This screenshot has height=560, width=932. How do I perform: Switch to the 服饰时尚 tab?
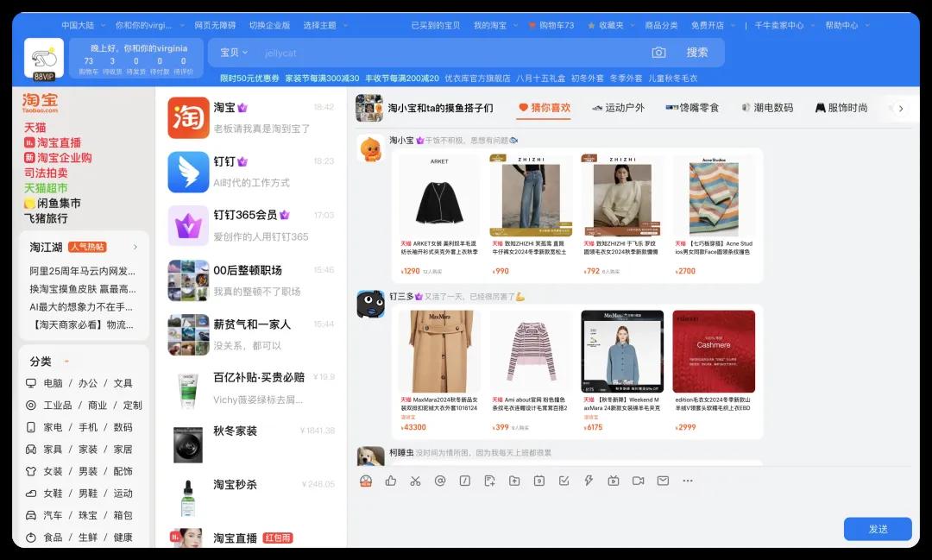841,108
